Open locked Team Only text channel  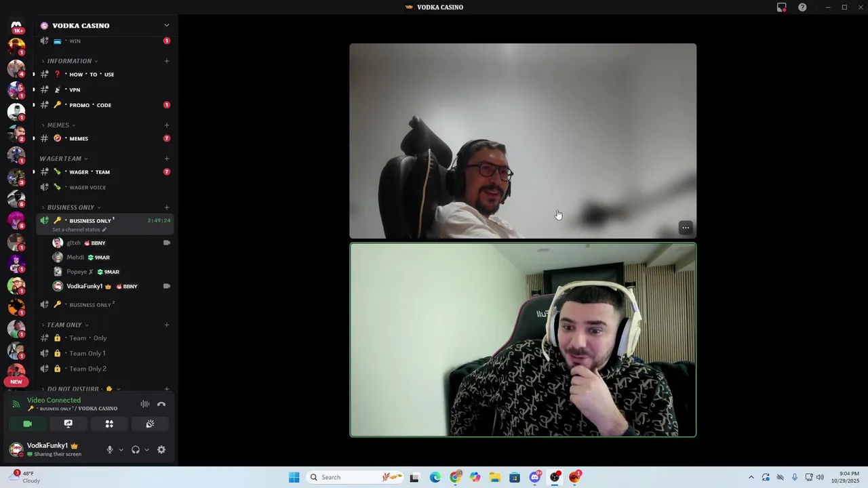pyautogui.click(x=105, y=338)
